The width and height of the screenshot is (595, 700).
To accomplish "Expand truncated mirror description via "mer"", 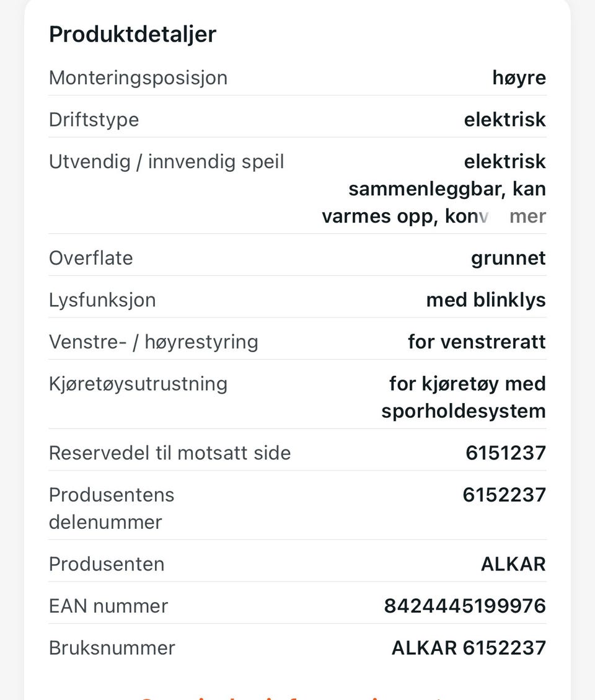I will [x=527, y=216].
